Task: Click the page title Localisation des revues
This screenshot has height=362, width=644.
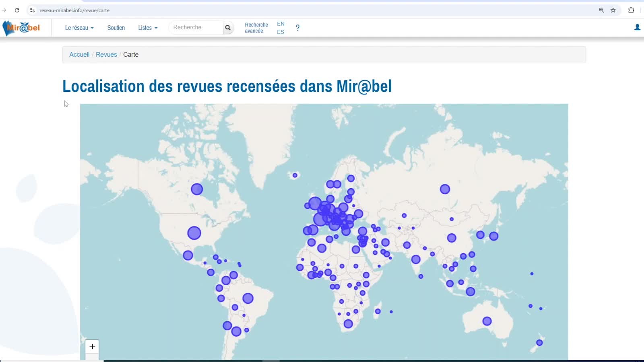Action: [x=227, y=86]
